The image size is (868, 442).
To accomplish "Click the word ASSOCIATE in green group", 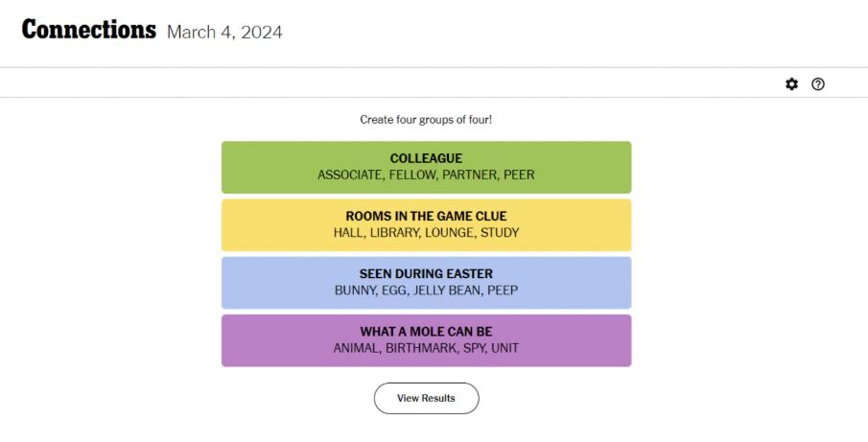I will 349,174.
